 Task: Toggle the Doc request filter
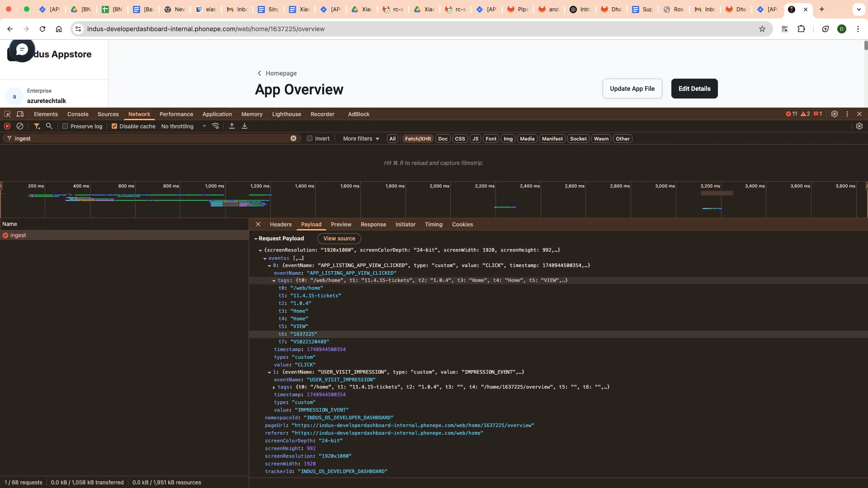(443, 139)
